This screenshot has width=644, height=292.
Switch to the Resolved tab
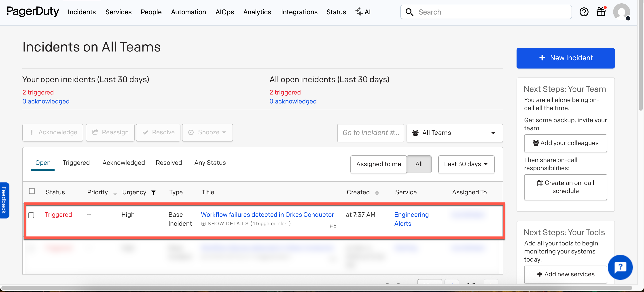click(x=169, y=163)
